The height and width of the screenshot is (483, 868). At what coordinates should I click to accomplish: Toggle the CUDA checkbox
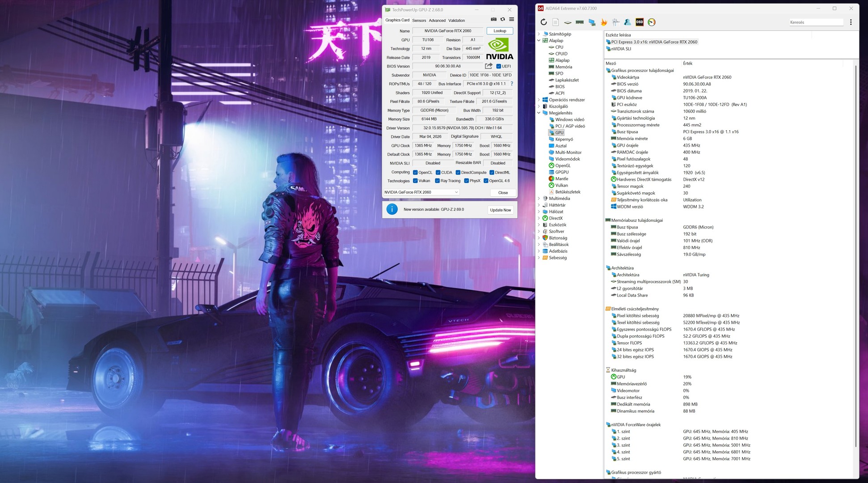click(x=438, y=173)
